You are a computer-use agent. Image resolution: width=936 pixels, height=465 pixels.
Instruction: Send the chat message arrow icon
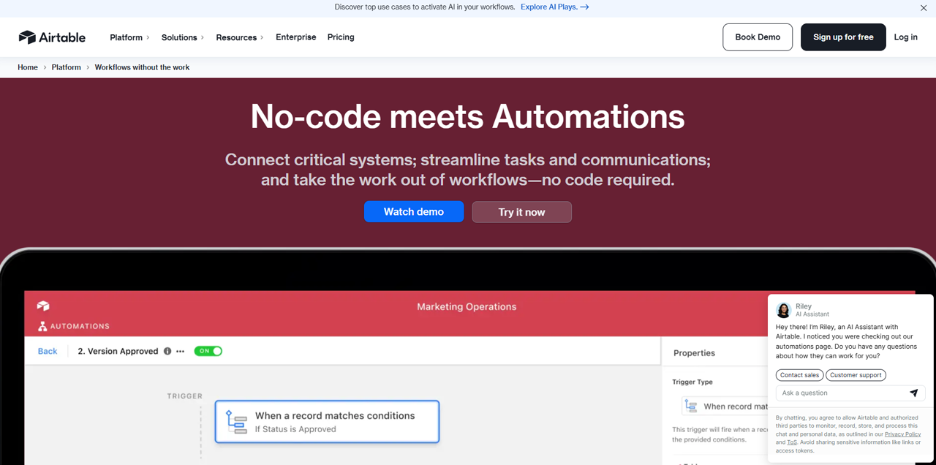pyautogui.click(x=914, y=393)
